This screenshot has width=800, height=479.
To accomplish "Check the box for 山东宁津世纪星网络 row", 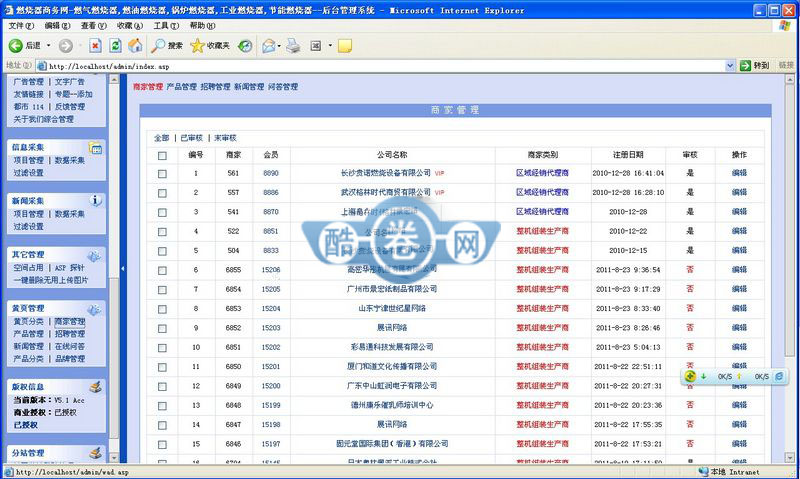I will pos(162,309).
